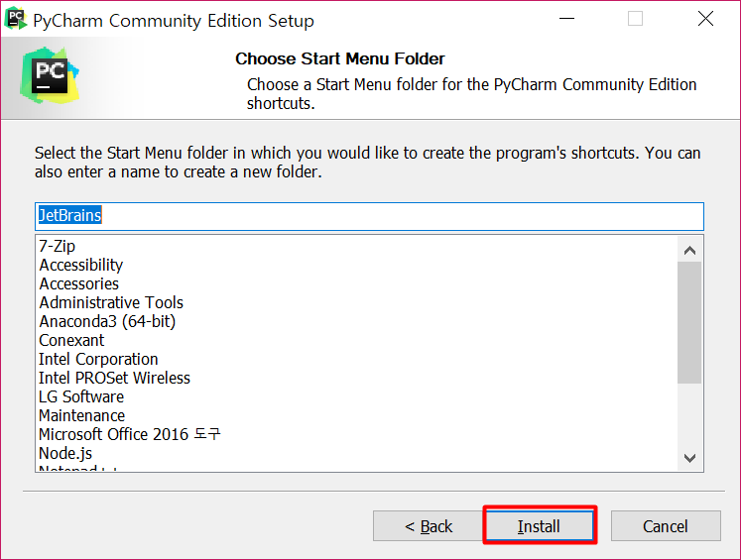Viewport: 741px width, 560px height.
Task: Choose Intel Corporation folder
Action: [x=98, y=359]
